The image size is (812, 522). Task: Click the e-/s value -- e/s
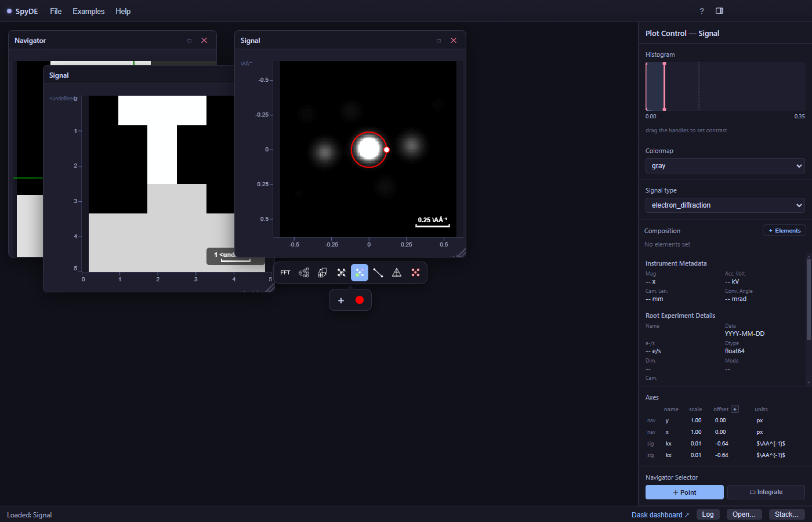[x=653, y=351]
